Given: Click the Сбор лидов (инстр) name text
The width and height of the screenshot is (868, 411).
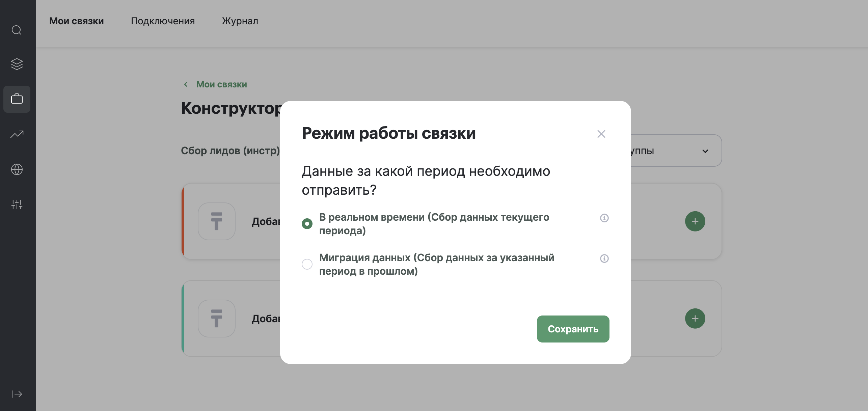Looking at the screenshot, I should coord(230,151).
